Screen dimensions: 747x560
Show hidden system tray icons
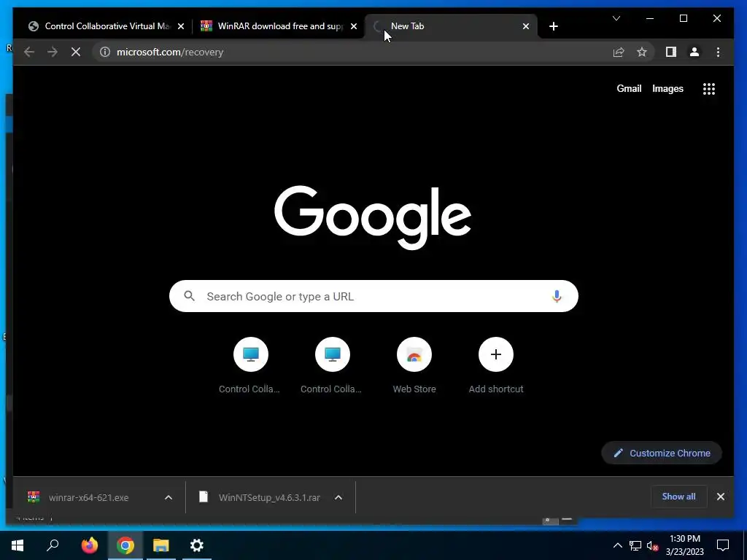coord(617,545)
